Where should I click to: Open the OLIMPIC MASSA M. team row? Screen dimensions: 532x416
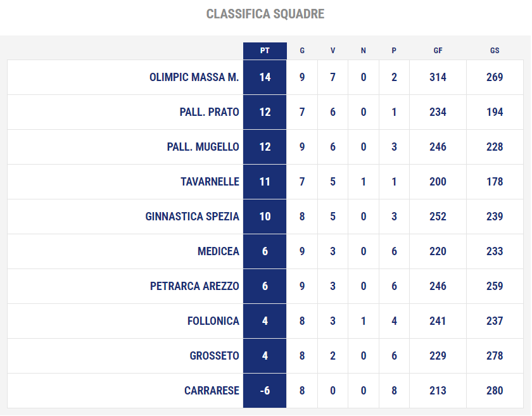(x=265, y=77)
